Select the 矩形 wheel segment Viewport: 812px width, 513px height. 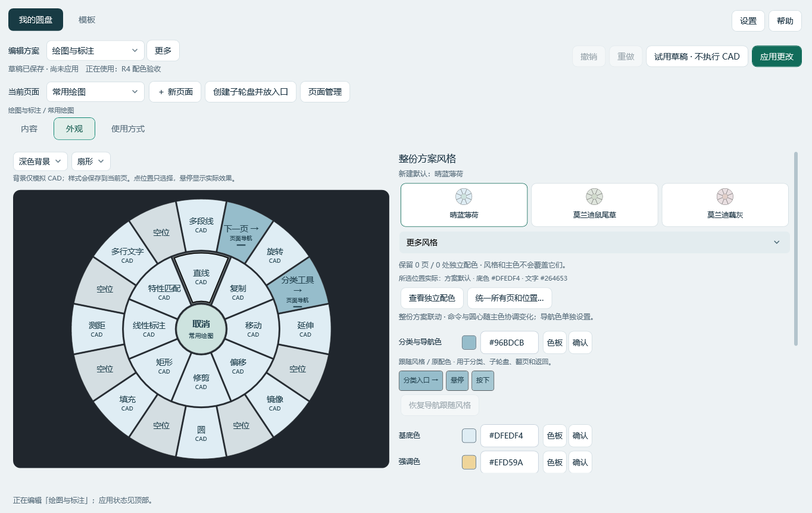tap(164, 366)
